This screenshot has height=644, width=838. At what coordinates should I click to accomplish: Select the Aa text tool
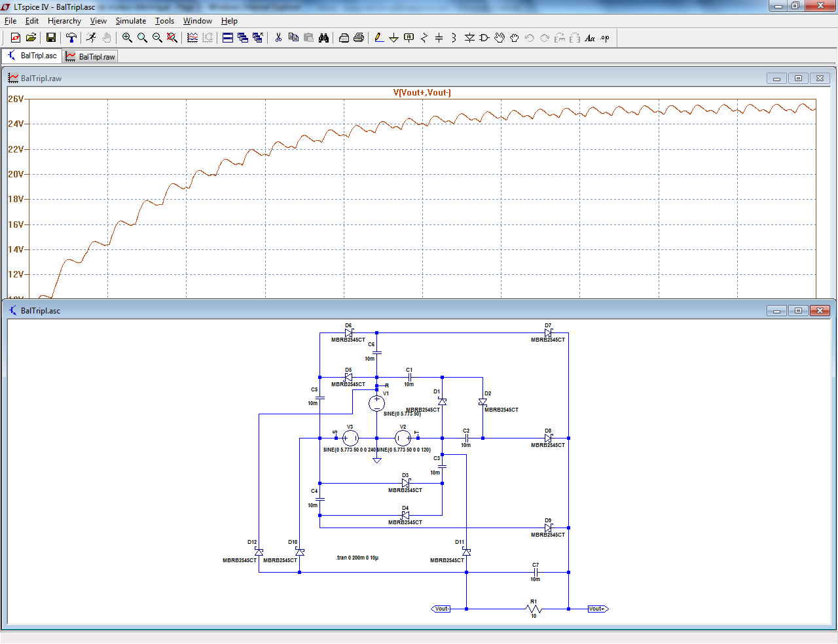590,38
